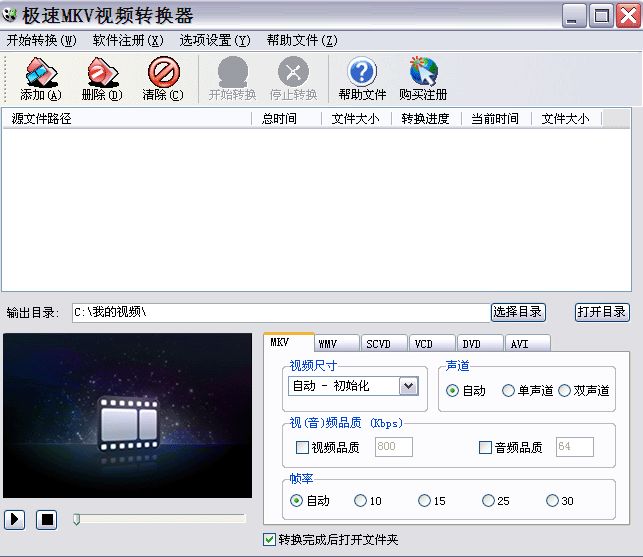The image size is (643, 557).
Task: Click the 删除(D) delete icon
Action: 102,72
